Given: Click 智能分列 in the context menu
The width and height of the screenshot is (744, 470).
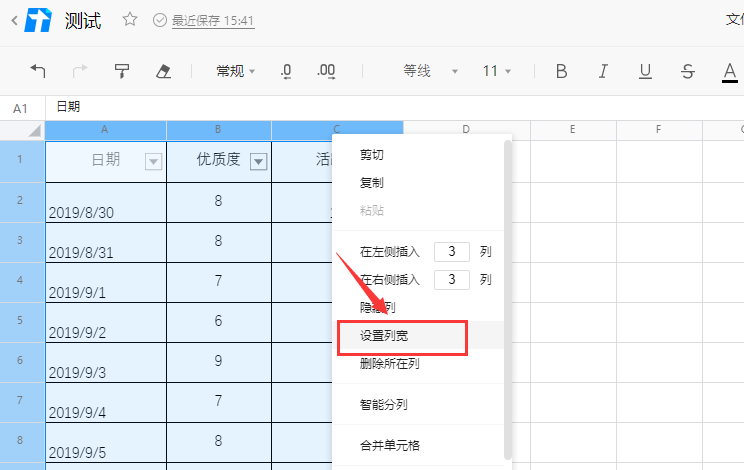Looking at the screenshot, I should 384,405.
